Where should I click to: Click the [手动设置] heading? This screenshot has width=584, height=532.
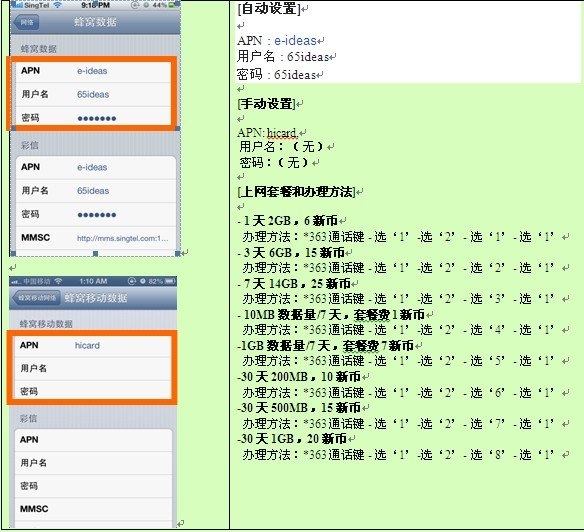tap(266, 104)
